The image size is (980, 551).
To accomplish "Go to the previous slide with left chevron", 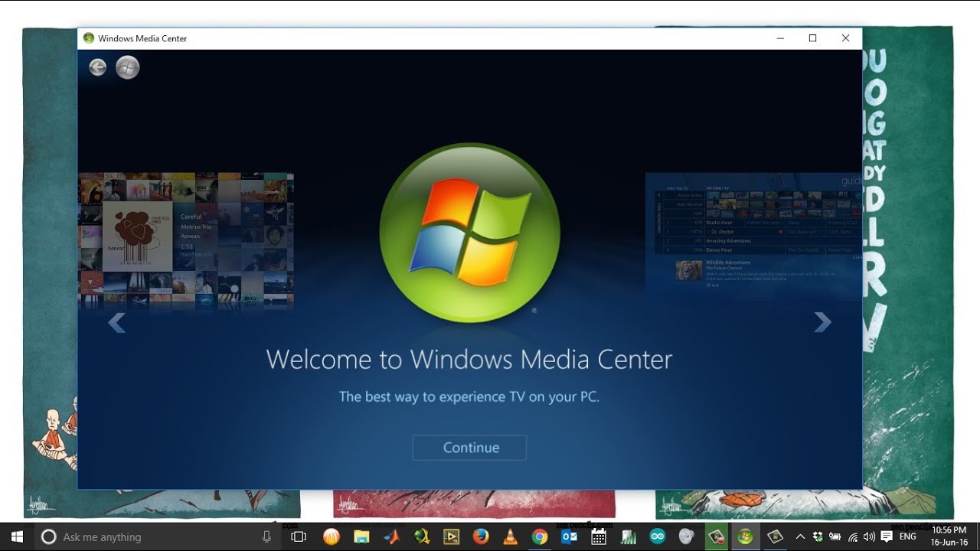I will 116,323.
